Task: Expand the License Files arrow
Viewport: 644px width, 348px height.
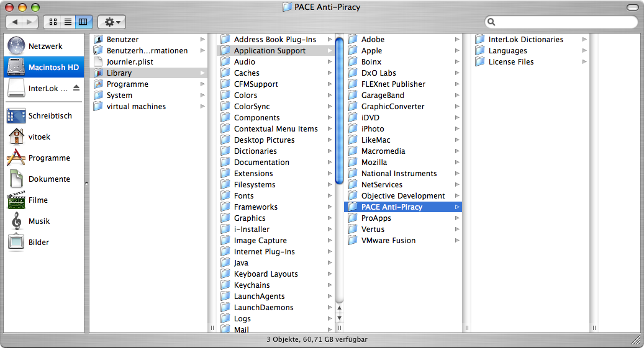Action: click(x=584, y=61)
